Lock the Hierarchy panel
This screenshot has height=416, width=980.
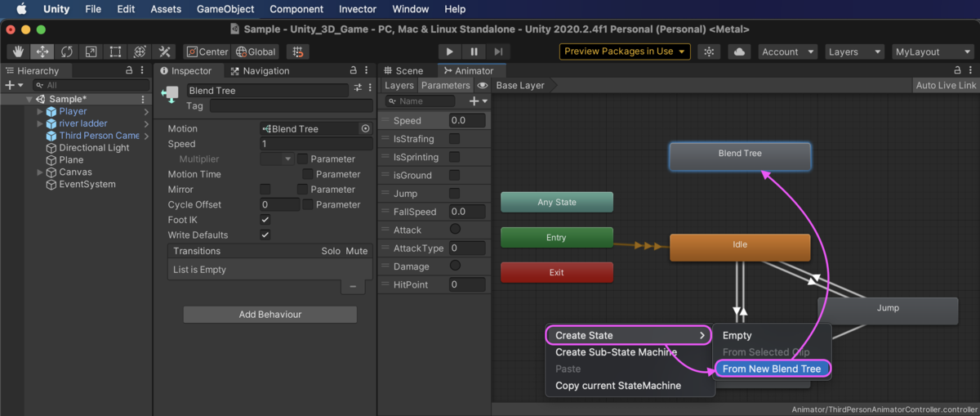click(129, 71)
